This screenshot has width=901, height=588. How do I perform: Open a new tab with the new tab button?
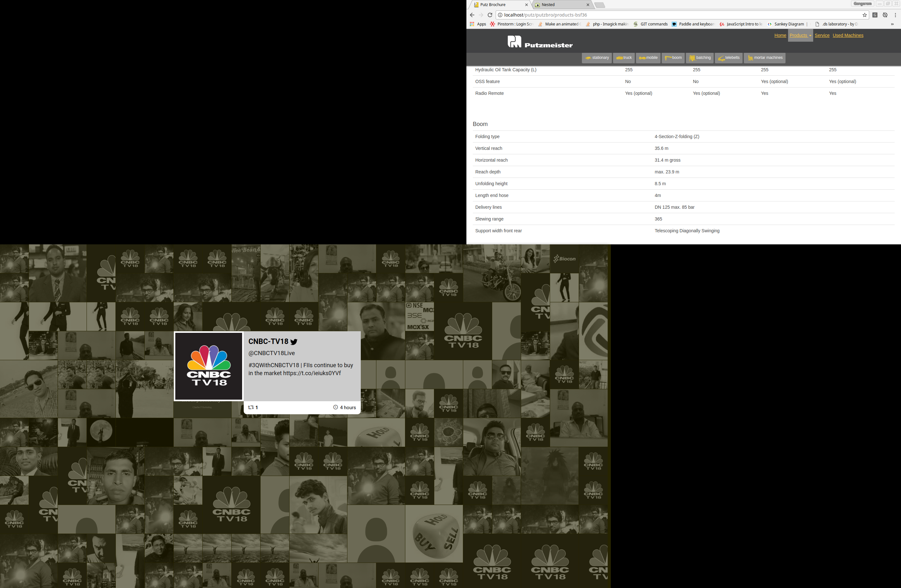[599, 5]
